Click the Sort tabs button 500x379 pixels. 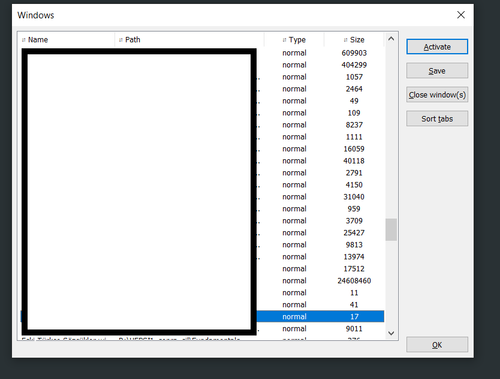[x=437, y=119]
